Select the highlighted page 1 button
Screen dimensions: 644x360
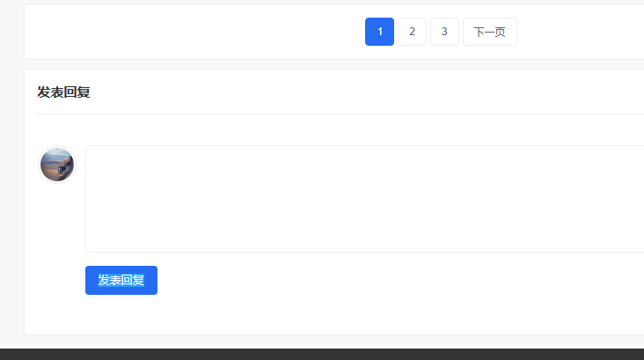click(379, 32)
